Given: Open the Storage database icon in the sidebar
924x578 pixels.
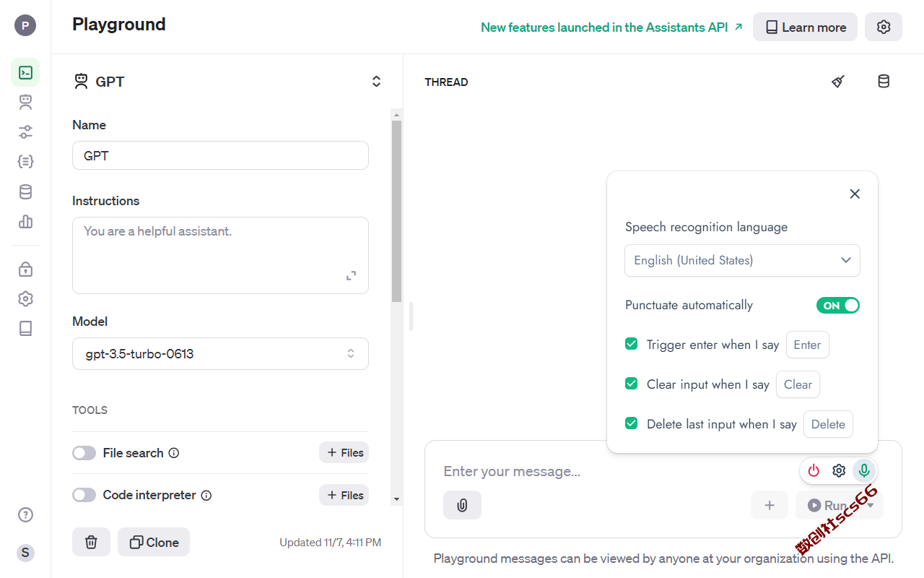Looking at the screenshot, I should 25,191.
